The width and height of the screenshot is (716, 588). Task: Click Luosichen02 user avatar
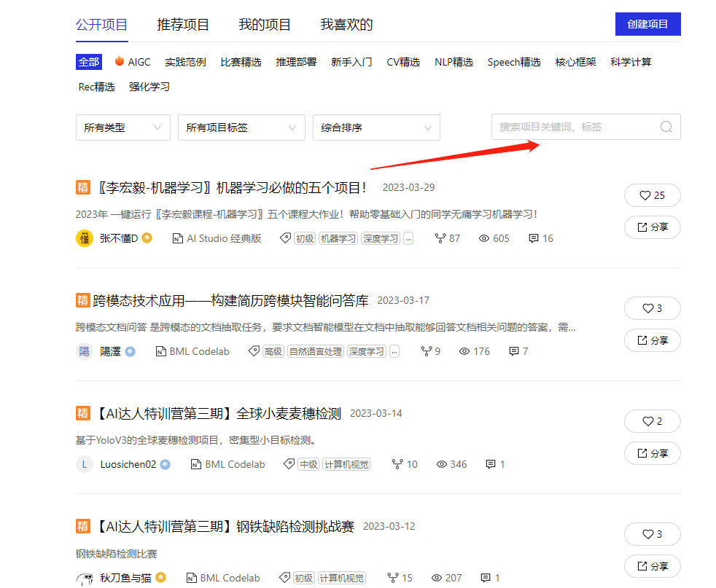point(85,464)
